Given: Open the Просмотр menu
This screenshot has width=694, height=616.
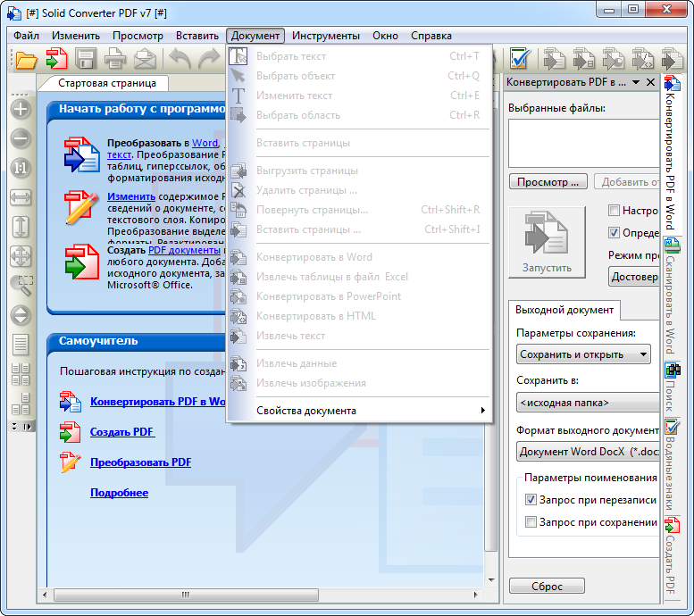Looking at the screenshot, I should click(138, 36).
